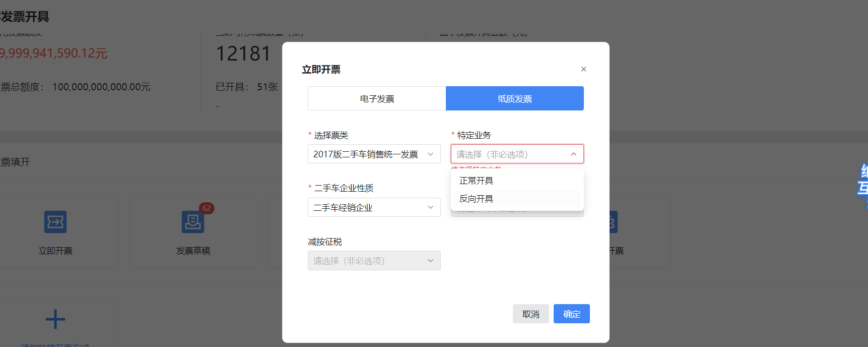The height and width of the screenshot is (347, 868).
Task: Switch to the 电子发票 tab
Action: tap(377, 99)
